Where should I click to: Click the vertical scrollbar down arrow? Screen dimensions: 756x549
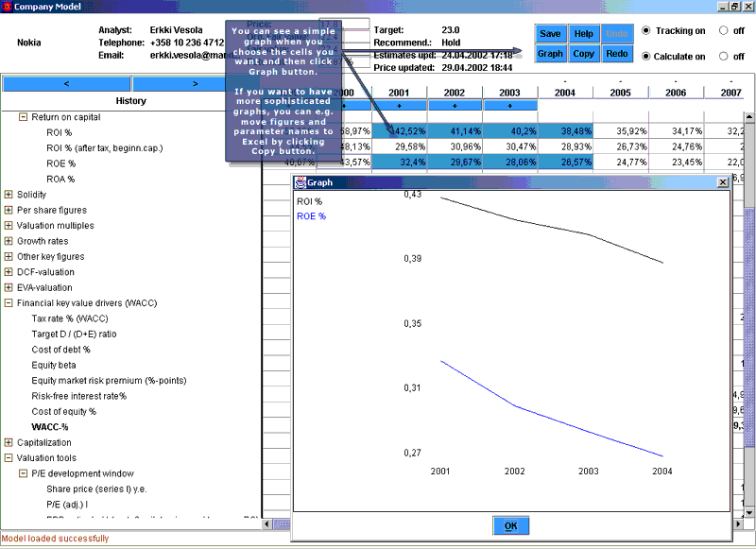pyautogui.click(x=749, y=512)
